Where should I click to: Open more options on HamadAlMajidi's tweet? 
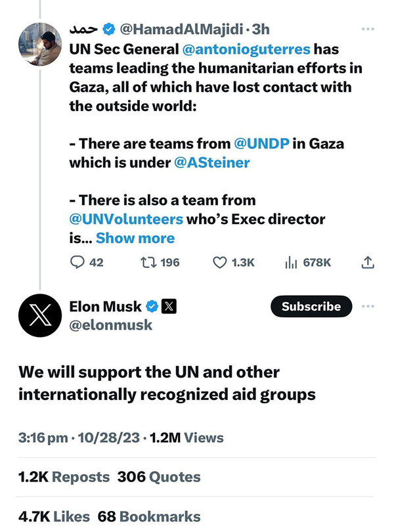(x=368, y=30)
